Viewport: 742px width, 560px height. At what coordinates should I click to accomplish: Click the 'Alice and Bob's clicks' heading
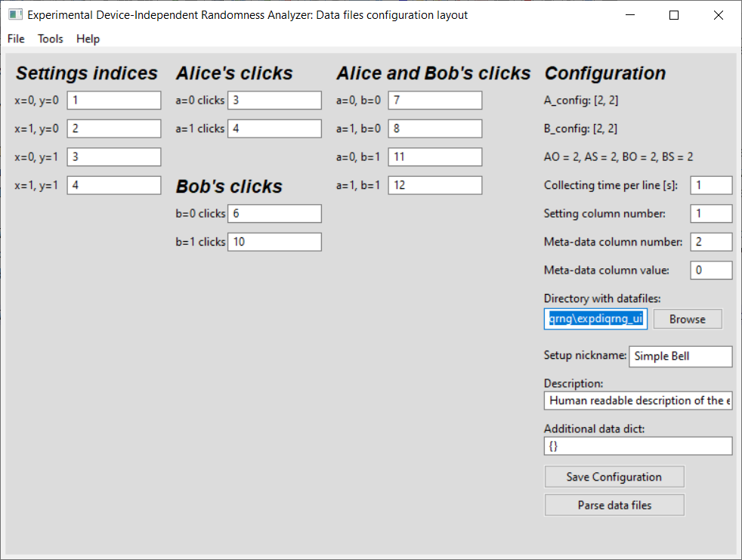(x=434, y=73)
